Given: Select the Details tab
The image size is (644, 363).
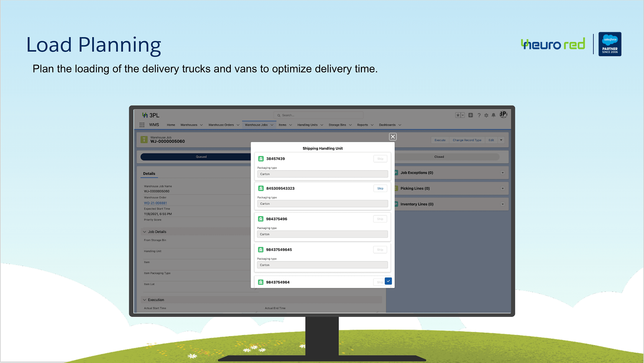Looking at the screenshot, I should click(x=149, y=174).
